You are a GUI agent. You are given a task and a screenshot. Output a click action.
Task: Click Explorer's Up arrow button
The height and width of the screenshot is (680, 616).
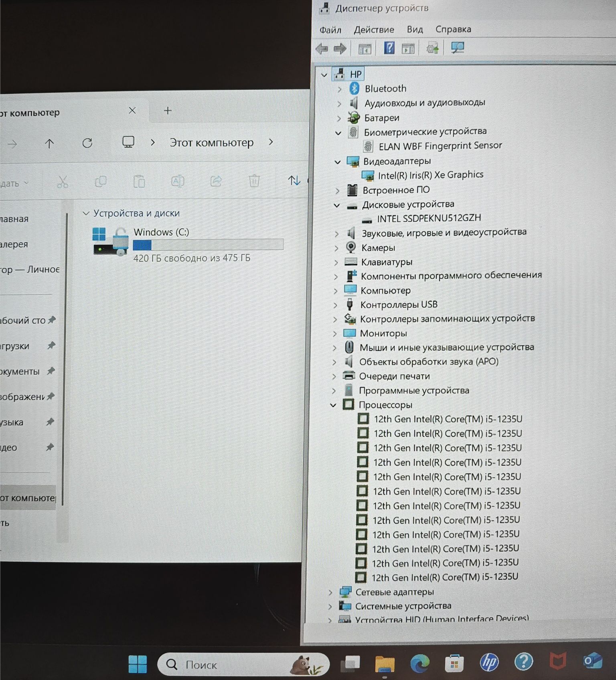point(49,144)
